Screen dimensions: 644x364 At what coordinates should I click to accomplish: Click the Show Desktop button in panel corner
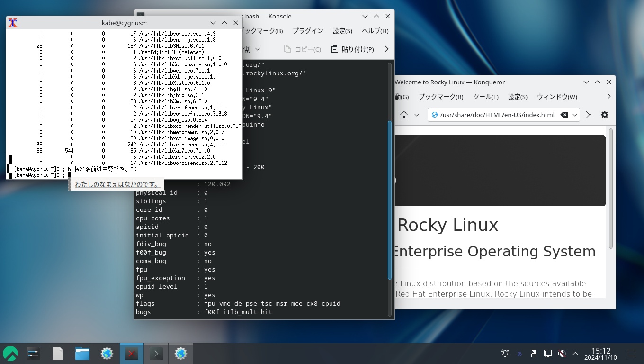632,354
